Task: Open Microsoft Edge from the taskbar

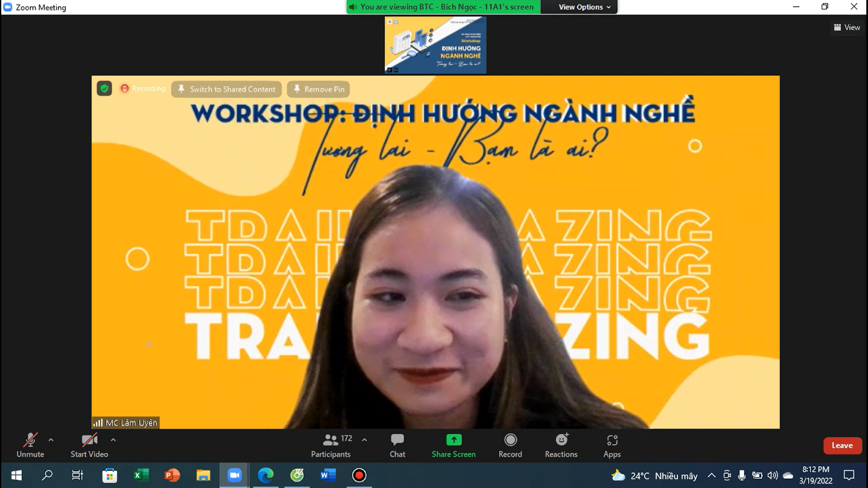Action: click(x=266, y=476)
